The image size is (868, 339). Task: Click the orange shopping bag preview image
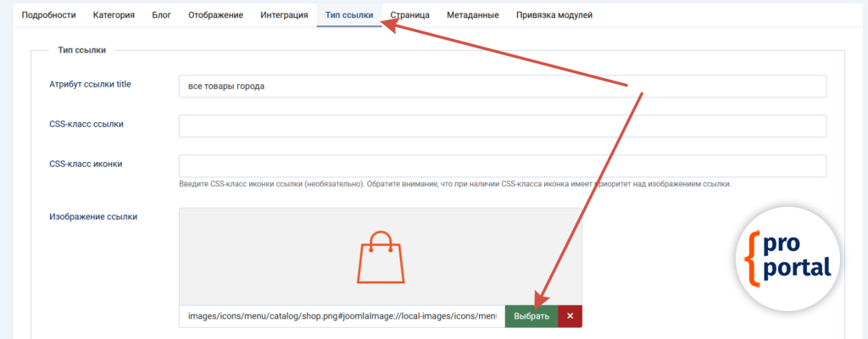(x=380, y=258)
